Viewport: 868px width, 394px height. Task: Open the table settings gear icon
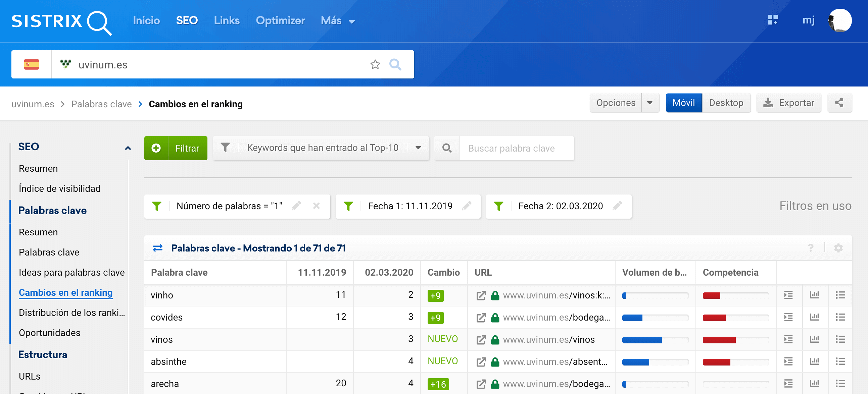[838, 248]
